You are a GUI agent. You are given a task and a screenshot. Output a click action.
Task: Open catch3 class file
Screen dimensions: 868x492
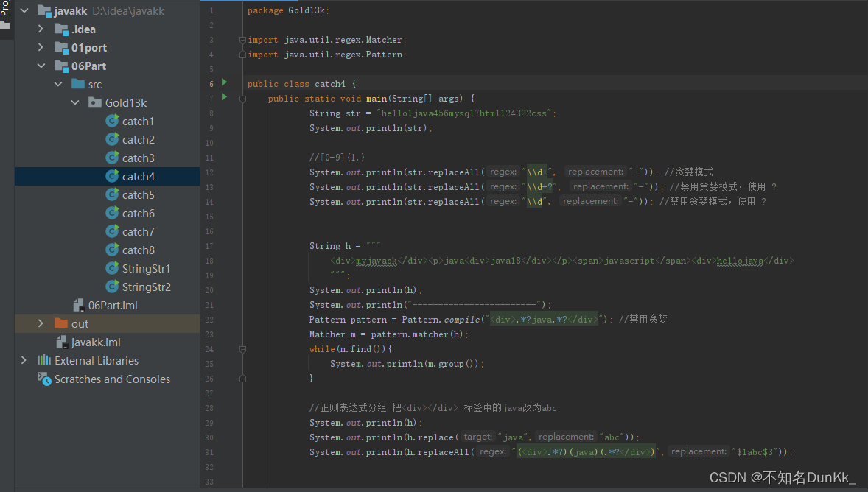point(138,158)
